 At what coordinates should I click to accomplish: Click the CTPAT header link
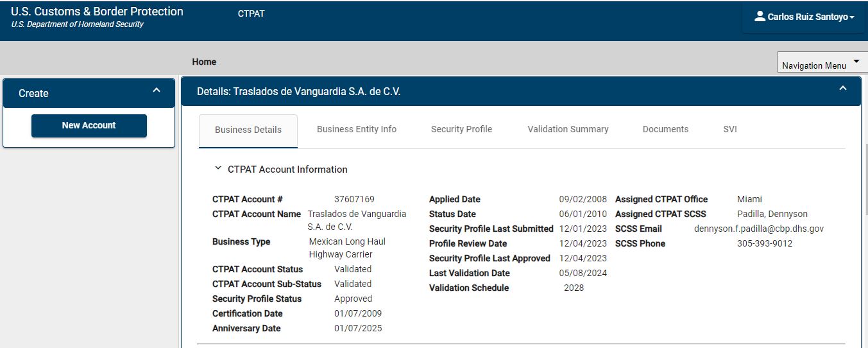[251, 13]
